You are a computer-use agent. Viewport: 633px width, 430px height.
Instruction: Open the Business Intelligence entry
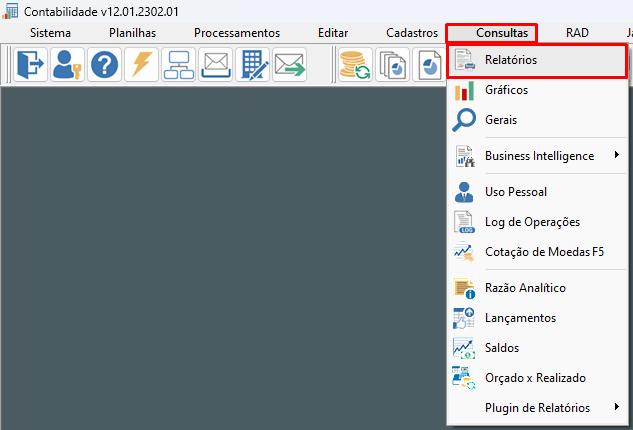(537, 156)
